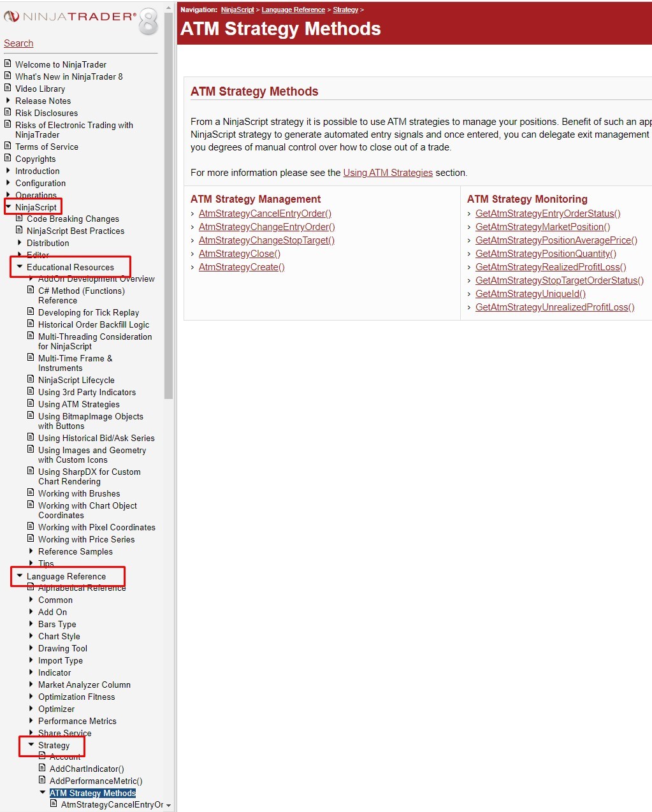Open AtmStrategyClose() link

point(240,254)
